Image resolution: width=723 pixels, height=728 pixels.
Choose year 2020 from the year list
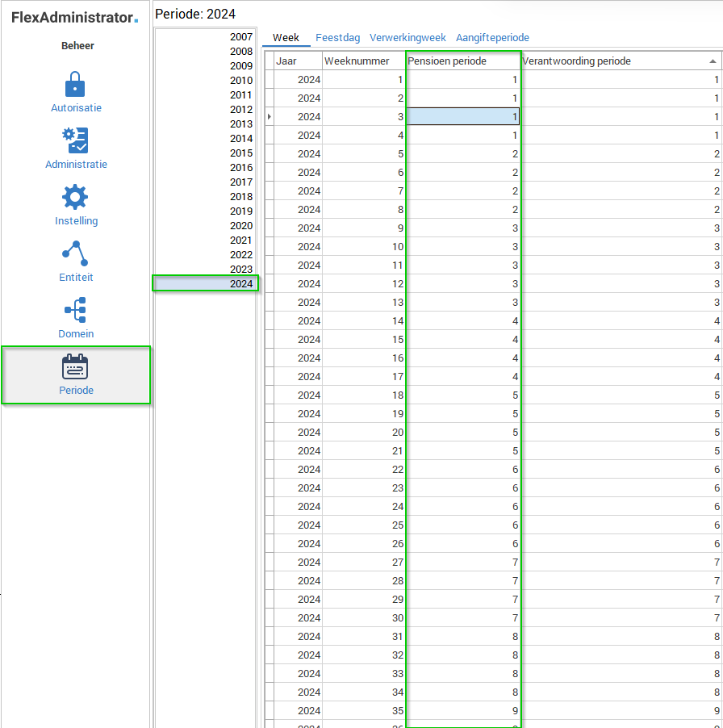coord(240,226)
